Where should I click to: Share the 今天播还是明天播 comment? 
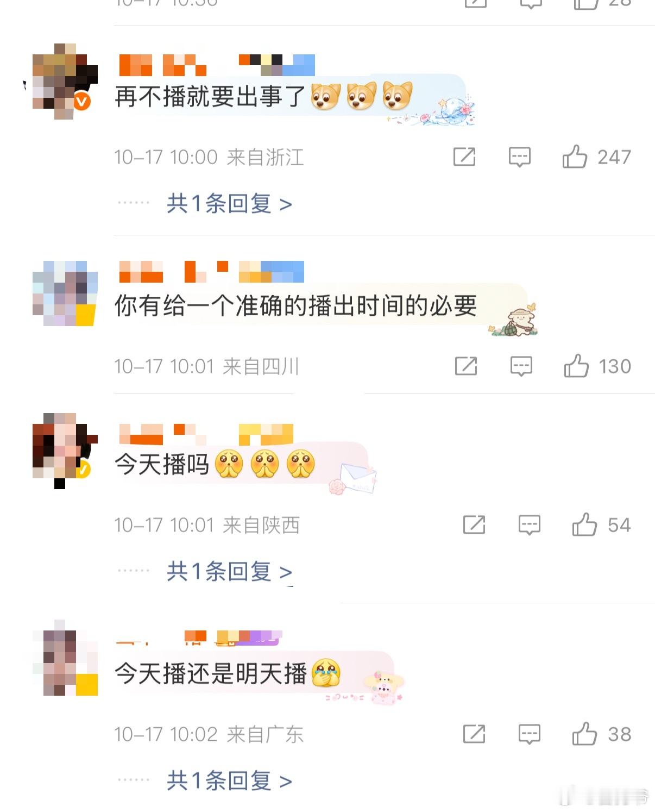(474, 734)
